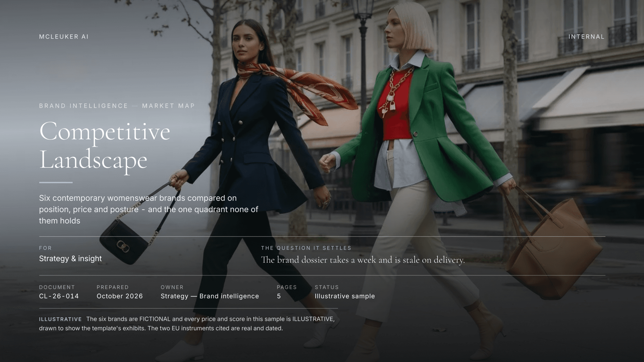Click the INTERNAL label

coord(587,37)
